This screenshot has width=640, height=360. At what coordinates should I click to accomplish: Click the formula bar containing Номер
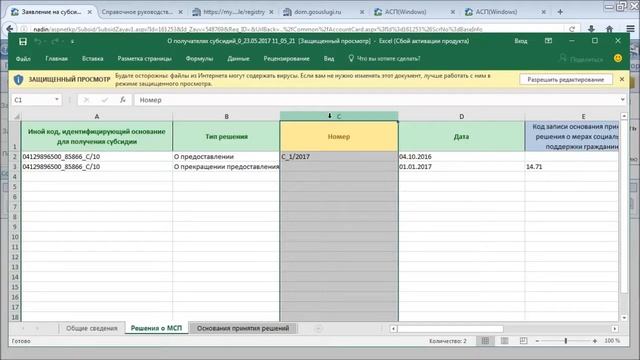(376, 100)
